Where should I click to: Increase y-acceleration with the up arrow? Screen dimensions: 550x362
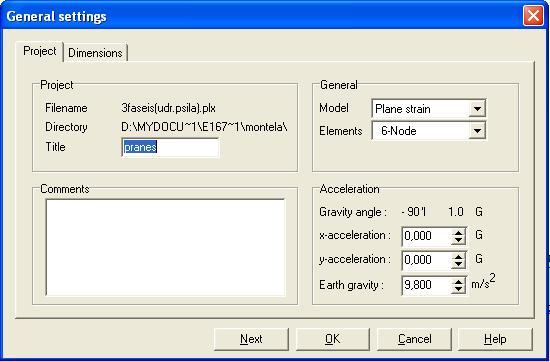458,256
